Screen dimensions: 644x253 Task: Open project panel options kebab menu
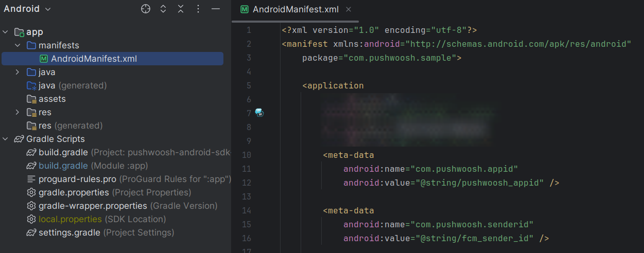coord(198,9)
